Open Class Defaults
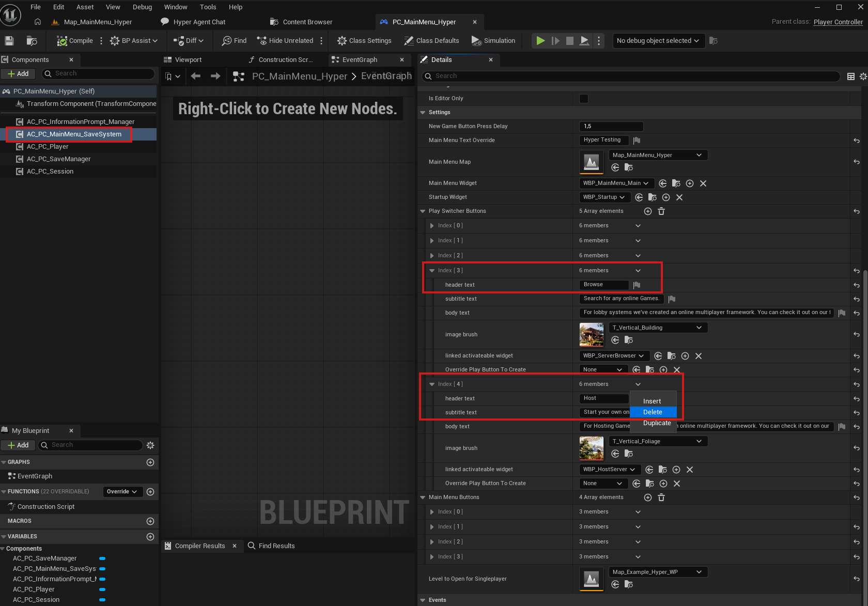Viewport: 868px width, 606px height. point(431,41)
